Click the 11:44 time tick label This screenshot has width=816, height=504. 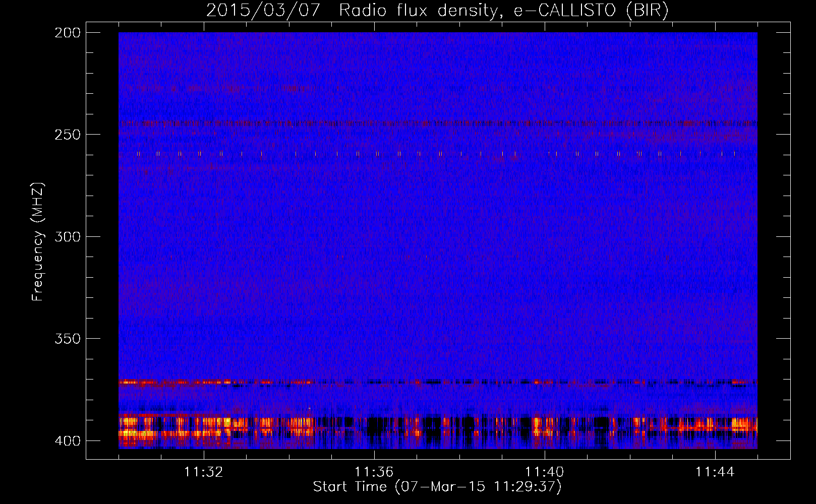point(715,472)
